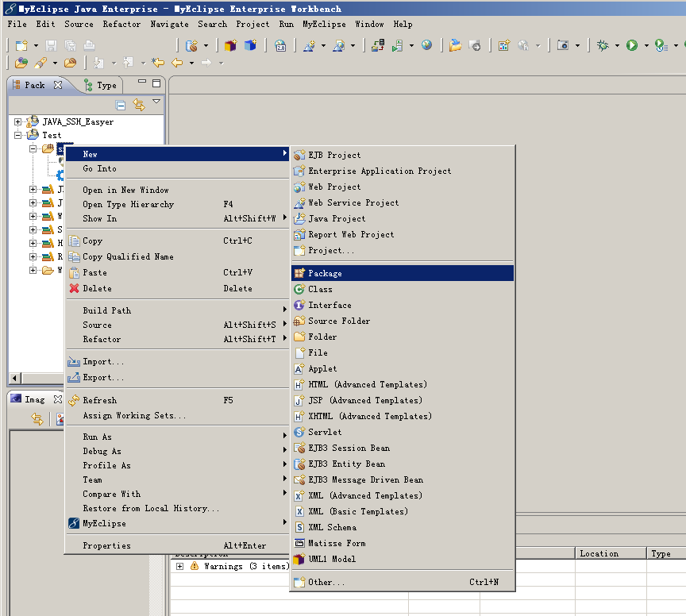Click the UML1 Model icon in submenu
This screenshot has height=616, width=686.
click(299, 560)
